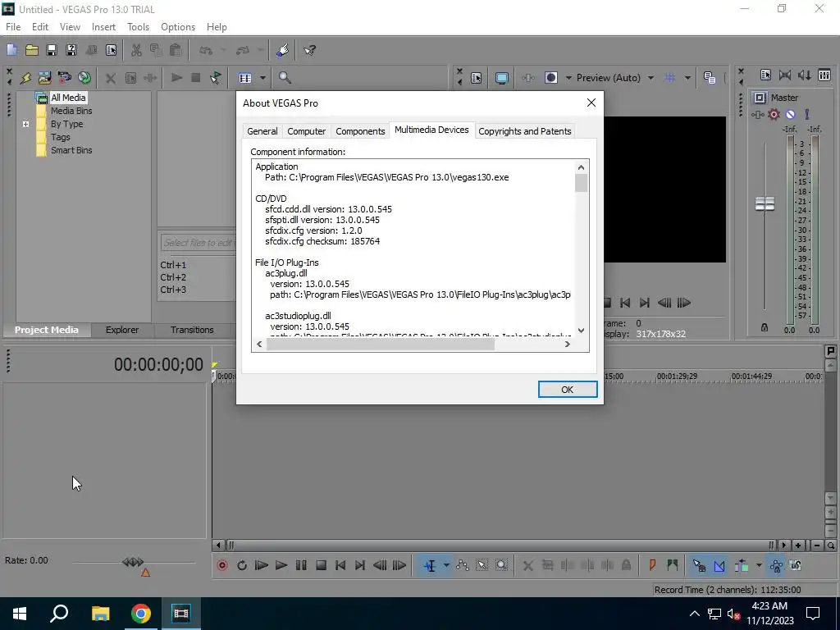Click right arrow of horizontal scrollbar in dialog

pos(568,344)
